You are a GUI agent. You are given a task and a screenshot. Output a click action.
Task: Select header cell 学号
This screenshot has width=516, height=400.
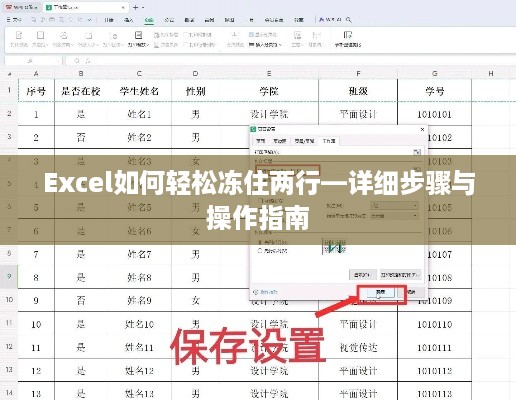point(434,91)
